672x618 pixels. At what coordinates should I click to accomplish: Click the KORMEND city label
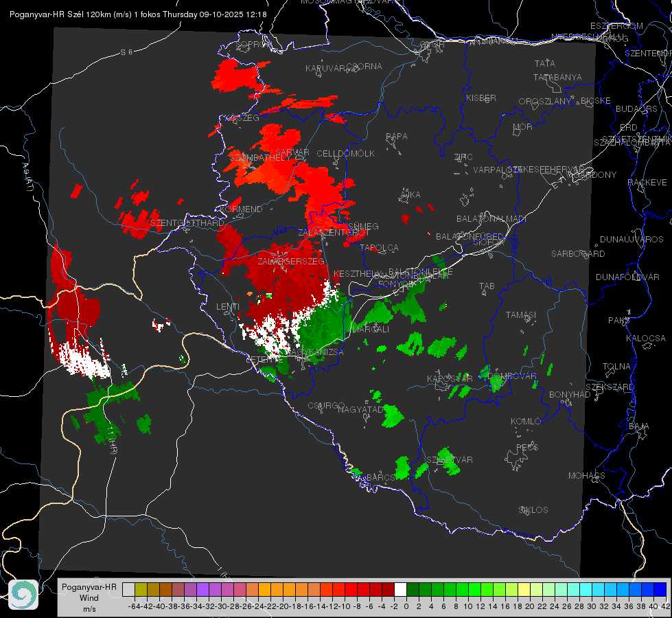click(241, 209)
